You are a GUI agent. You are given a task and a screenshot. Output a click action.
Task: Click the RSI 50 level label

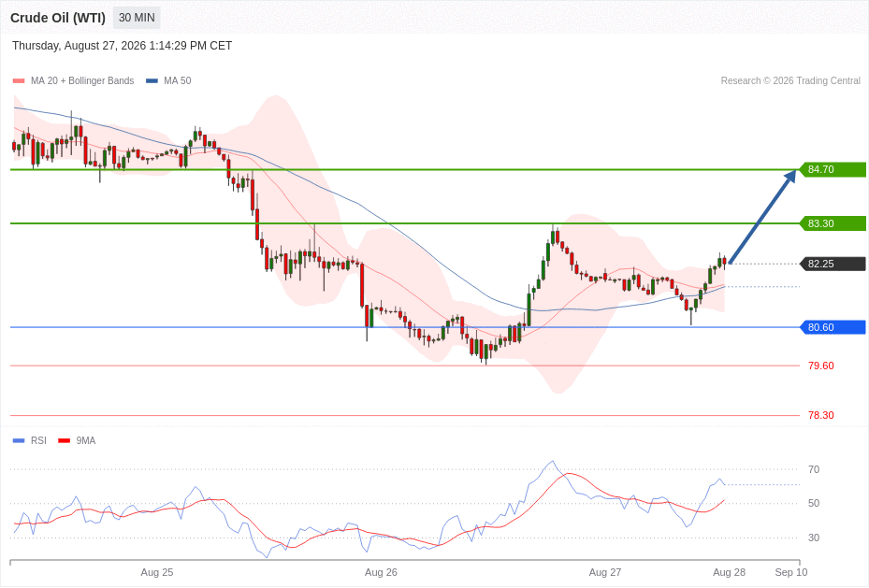[x=814, y=503]
